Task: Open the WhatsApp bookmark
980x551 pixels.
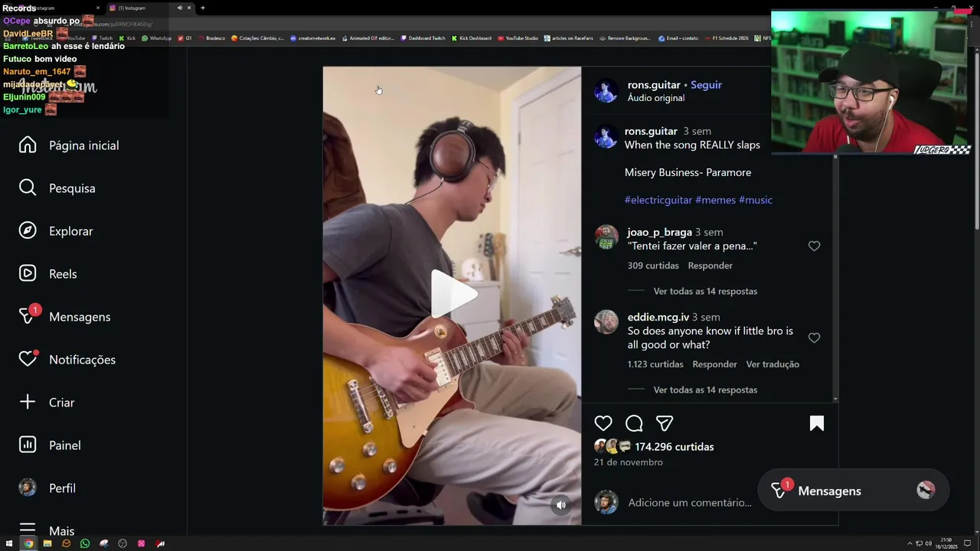Action: coord(157,38)
